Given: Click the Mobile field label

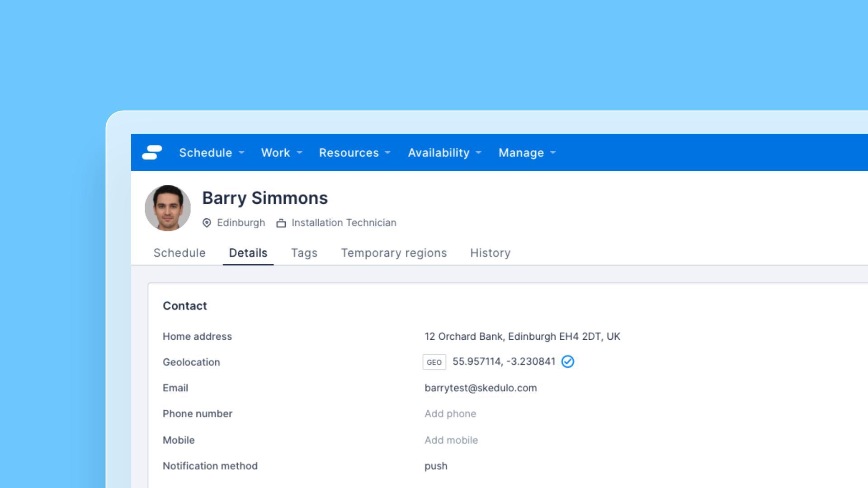Looking at the screenshot, I should (179, 440).
